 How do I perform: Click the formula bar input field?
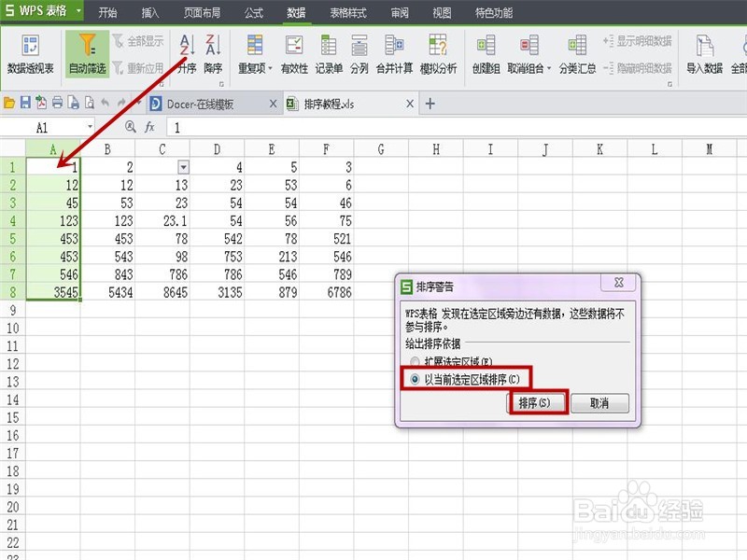(x=457, y=127)
